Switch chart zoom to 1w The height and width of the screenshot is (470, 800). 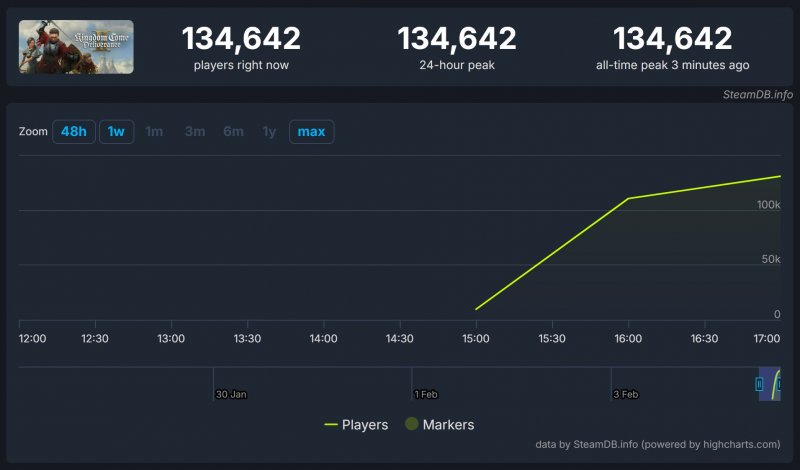click(x=116, y=132)
